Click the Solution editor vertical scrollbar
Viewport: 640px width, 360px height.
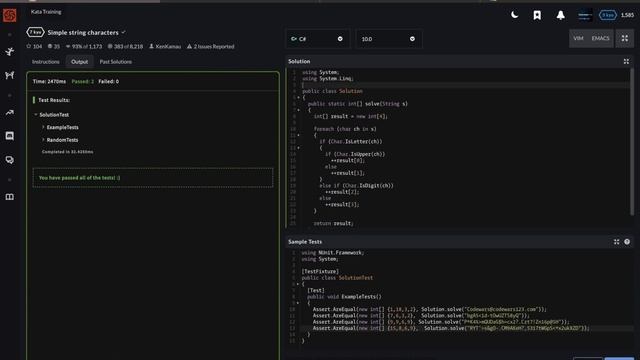click(632, 141)
